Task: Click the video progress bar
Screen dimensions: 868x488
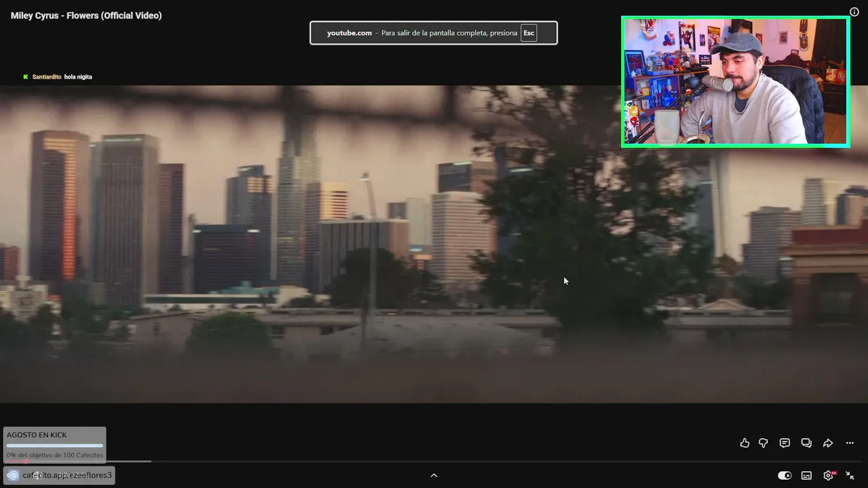Action: 434,462
